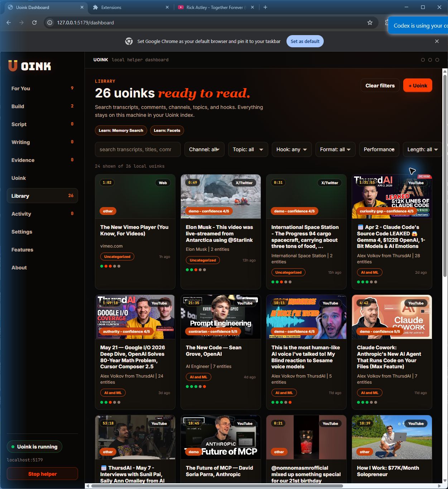The image size is (448, 489).
Task: Open Prompt Engineering video thumbnail
Action: [221, 317]
